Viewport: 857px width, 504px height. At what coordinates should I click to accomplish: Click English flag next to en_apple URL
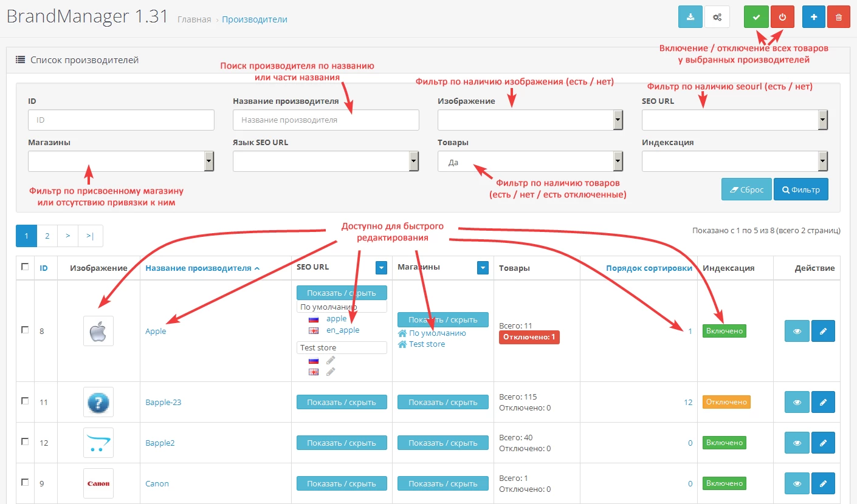click(x=314, y=330)
